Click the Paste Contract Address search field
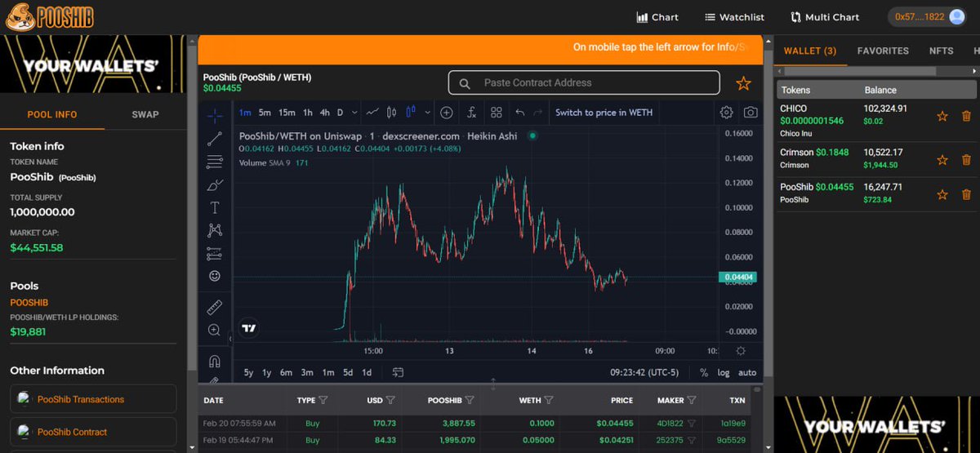Viewport: 980px width, 453px height. pyautogui.click(x=584, y=82)
